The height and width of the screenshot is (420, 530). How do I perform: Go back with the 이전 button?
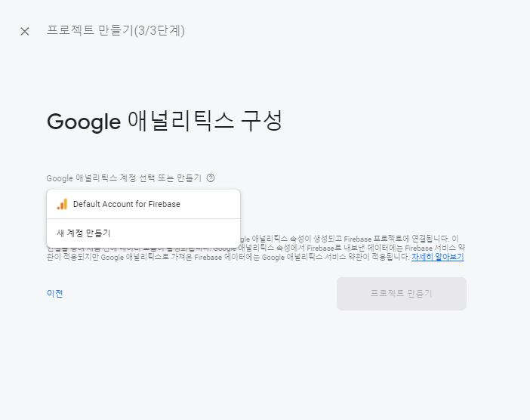tap(55, 294)
